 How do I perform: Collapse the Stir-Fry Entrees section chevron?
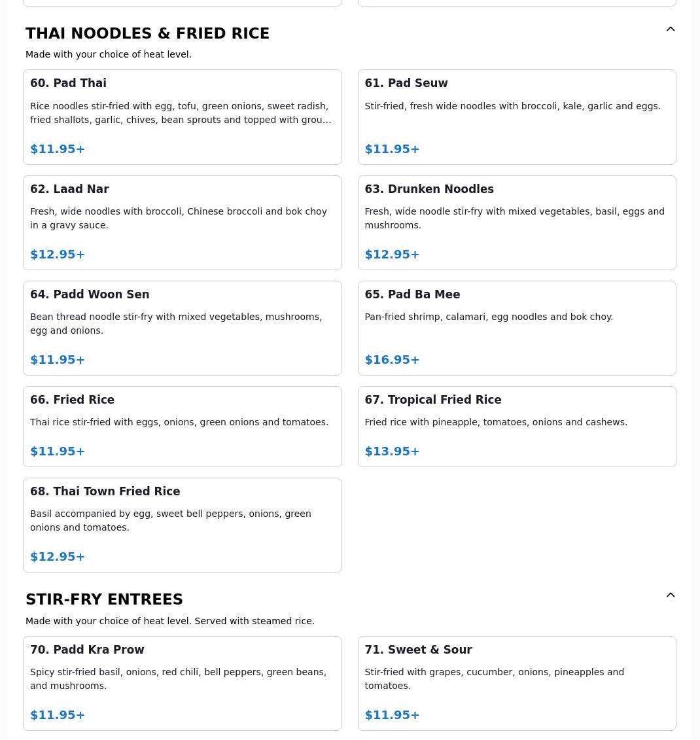pyautogui.click(x=670, y=595)
